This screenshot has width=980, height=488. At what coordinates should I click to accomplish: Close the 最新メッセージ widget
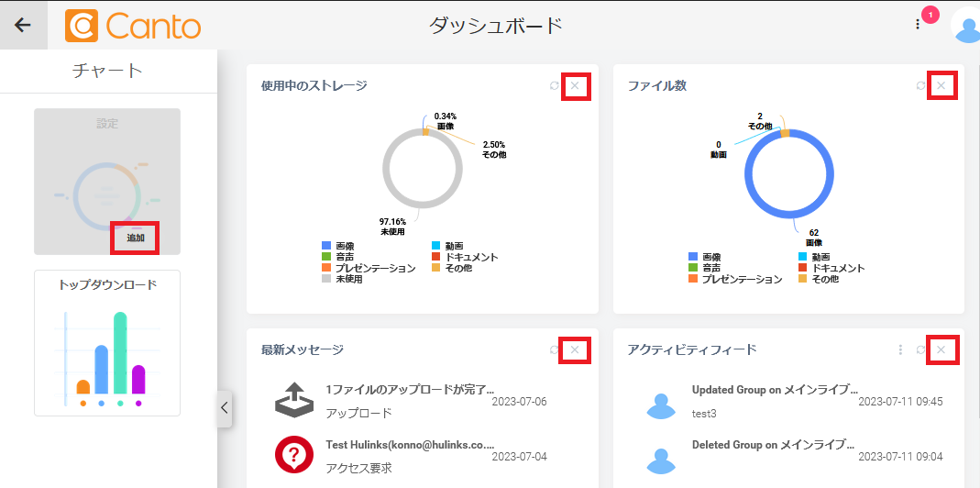click(575, 349)
